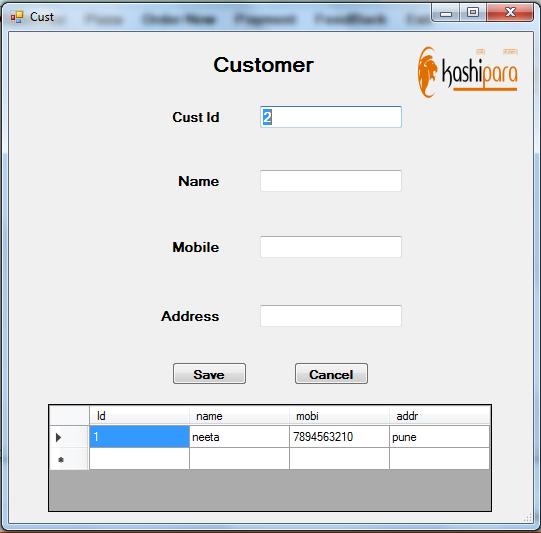Click the addr column header
The width and height of the screenshot is (541, 533).
pos(439,416)
